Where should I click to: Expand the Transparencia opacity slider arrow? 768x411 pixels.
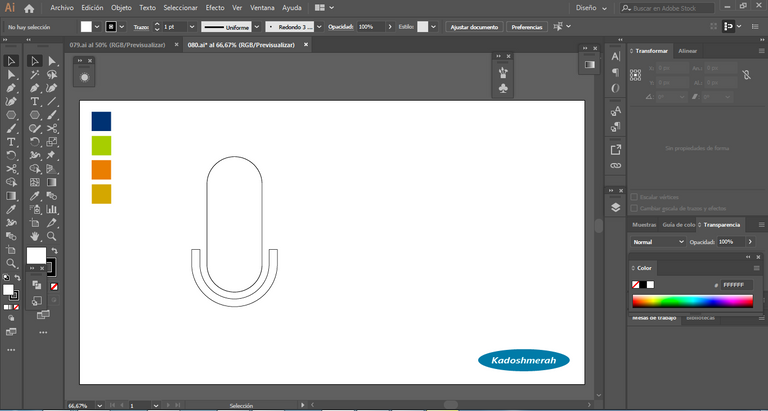750,242
